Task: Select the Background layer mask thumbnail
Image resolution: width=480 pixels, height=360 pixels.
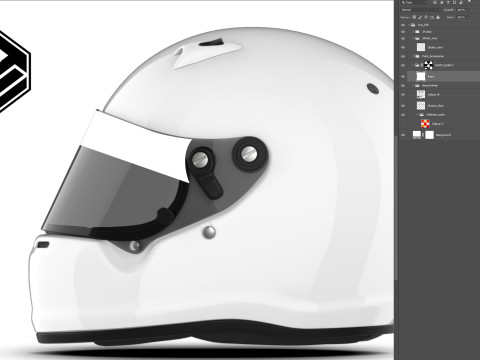Action: 430,135
